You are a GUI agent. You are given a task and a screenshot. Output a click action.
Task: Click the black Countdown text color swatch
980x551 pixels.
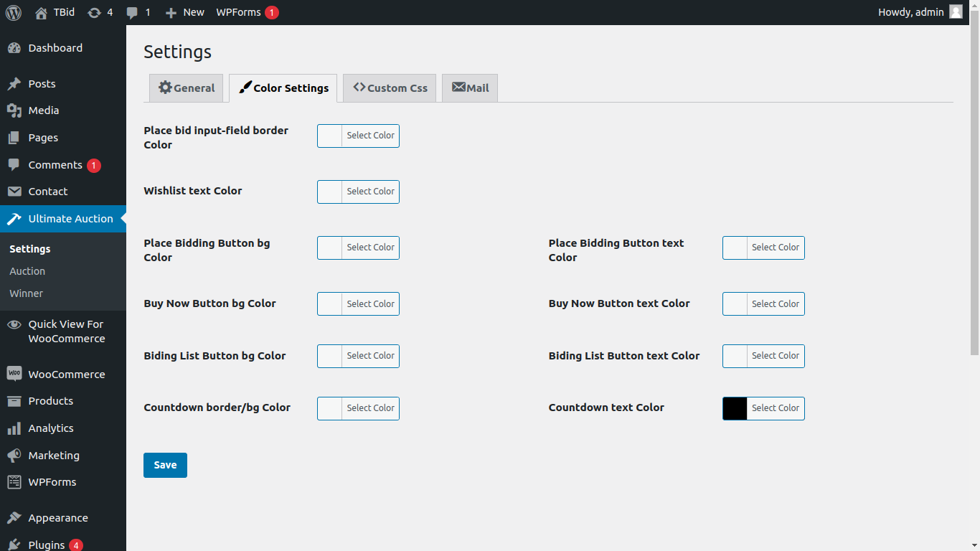pos(735,408)
